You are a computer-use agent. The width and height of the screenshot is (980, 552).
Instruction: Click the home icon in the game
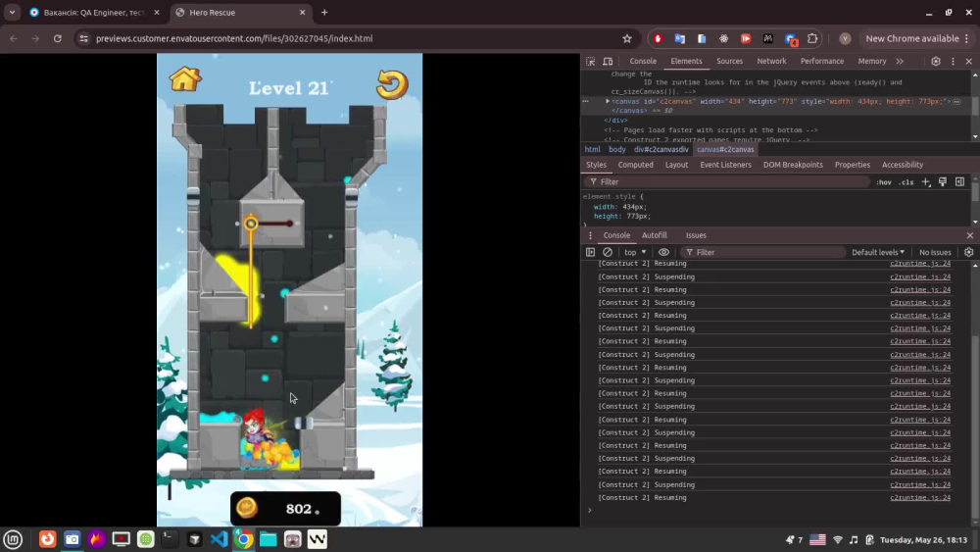tap(185, 79)
